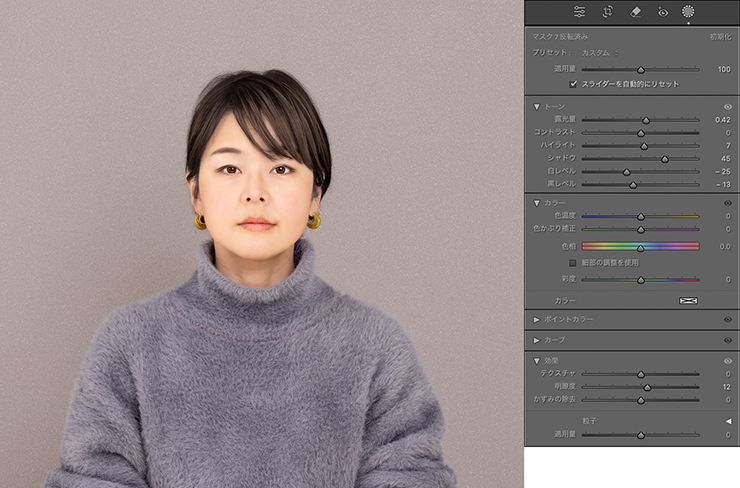
Task: Click the シャドウ slider handle
Action: pyautogui.click(x=665, y=158)
